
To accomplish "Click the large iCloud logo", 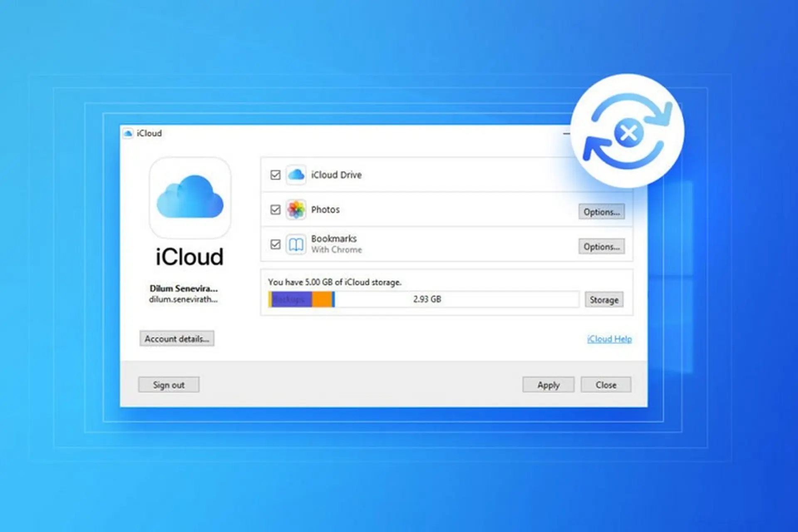I will (190, 197).
